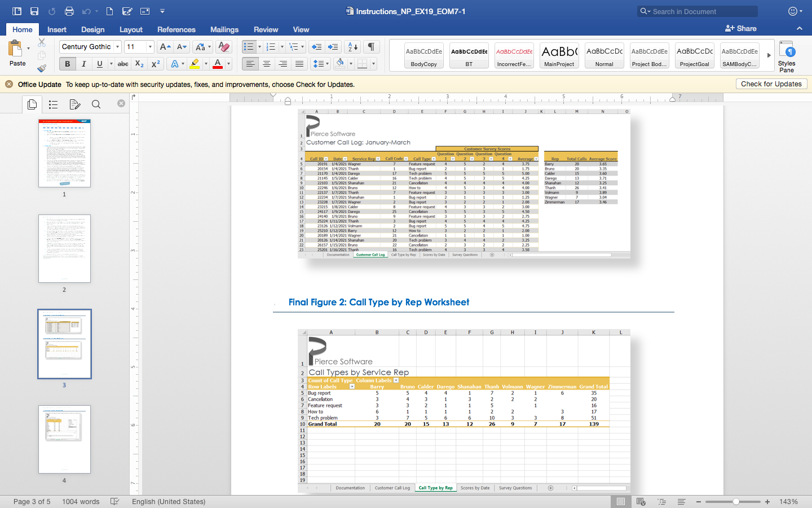Image resolution: width=812 pixels, height=508 pixels.
Task: Sort the selected text with the A-Z icon
Action: click(x=352, y=47)
